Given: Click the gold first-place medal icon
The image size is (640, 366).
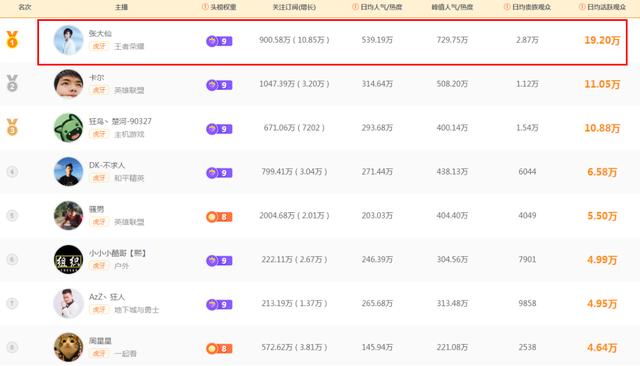Looking at the screenshot, I should click(x=12, y=40).
